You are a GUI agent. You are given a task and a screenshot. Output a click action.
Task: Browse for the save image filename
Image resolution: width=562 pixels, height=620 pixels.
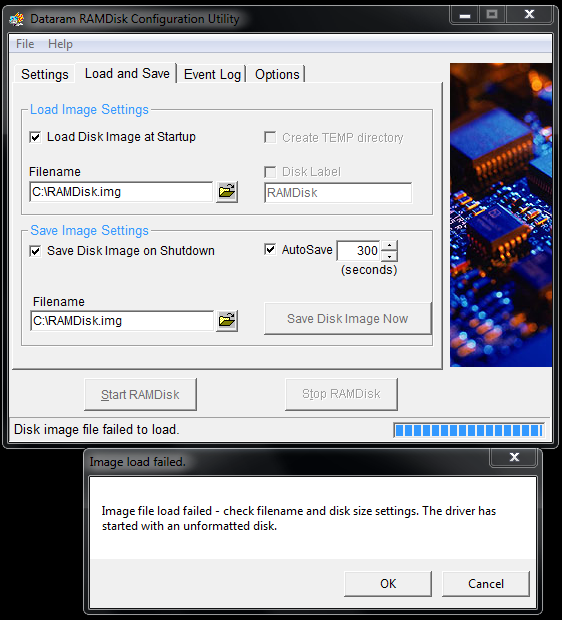(227, 321)
